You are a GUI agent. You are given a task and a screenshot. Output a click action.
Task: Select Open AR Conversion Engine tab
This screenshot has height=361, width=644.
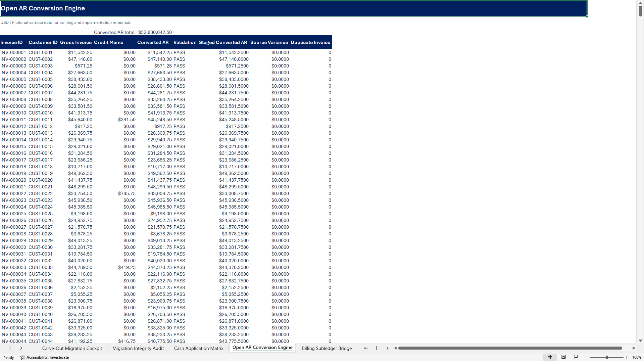tap(262, 348)
